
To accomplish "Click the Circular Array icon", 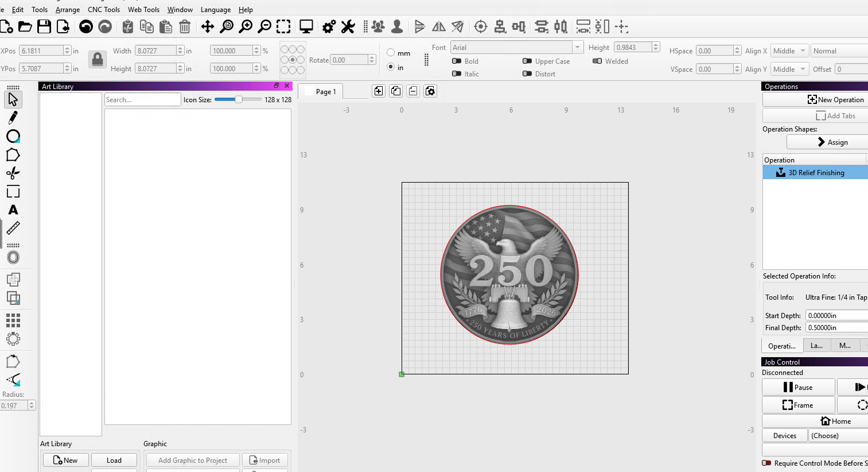I will [13, 338].
